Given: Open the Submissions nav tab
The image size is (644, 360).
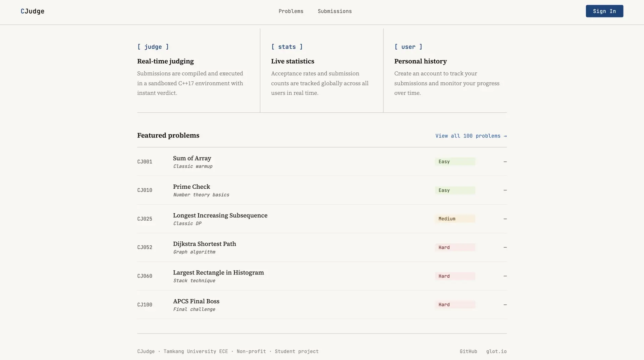Looking at the screenshot, I should click(335, 11).
